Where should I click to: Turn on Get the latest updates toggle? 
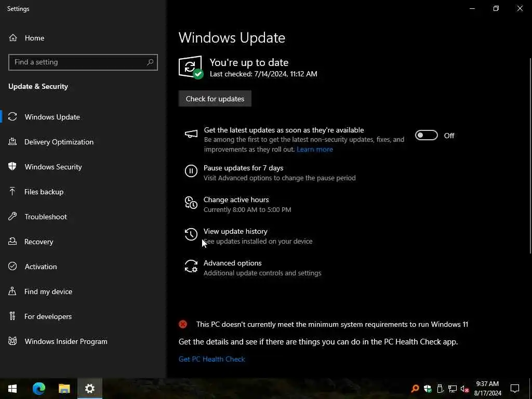427,136
